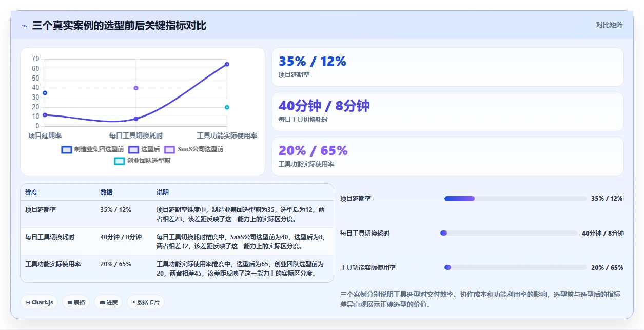This screenshot has height=330, width=644.
Task: Click the 进度 tag chip
Action: click(x=108, y=302)
